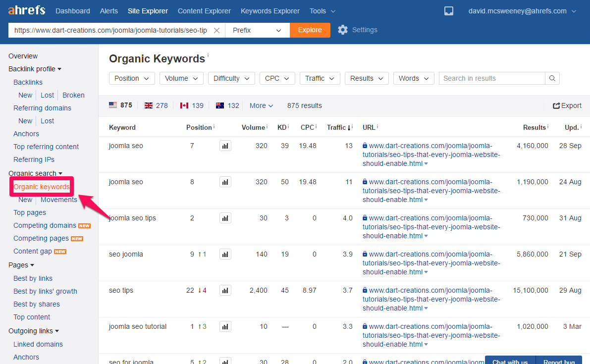
Task: Open Competing pages report
Action: tap(41, 238)
